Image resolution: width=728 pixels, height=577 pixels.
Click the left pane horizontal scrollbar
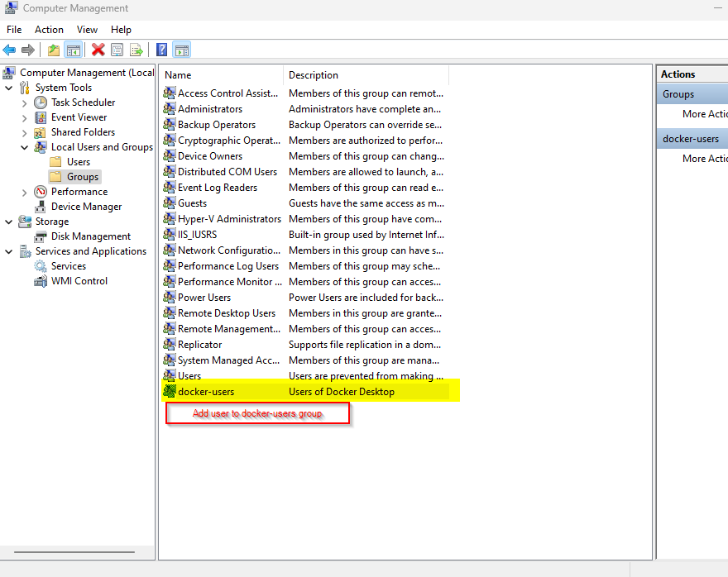(x=74, y=551)
